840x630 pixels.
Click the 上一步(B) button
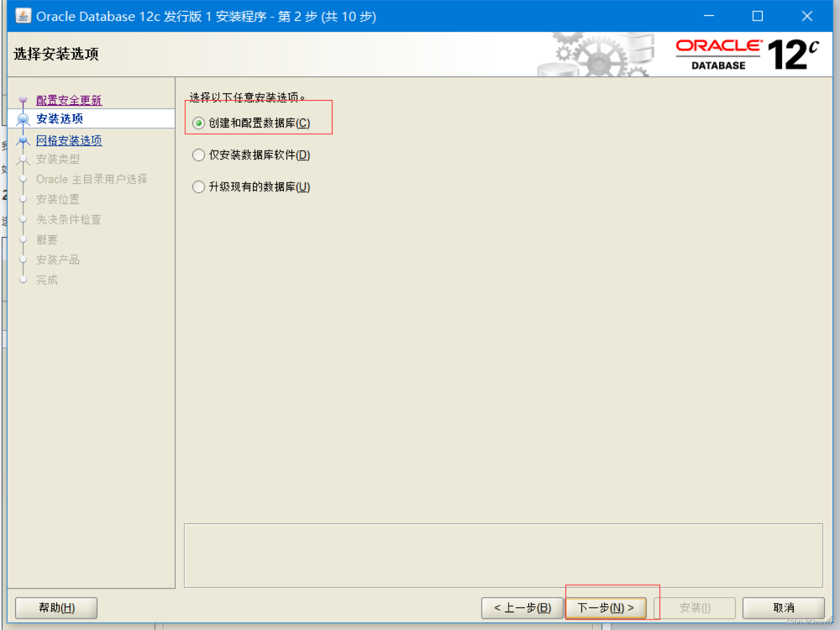[x=522, y=608]
